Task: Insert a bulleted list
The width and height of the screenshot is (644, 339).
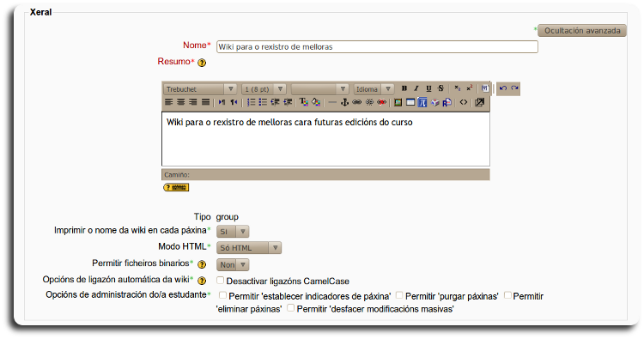Action: coord(263,102)
